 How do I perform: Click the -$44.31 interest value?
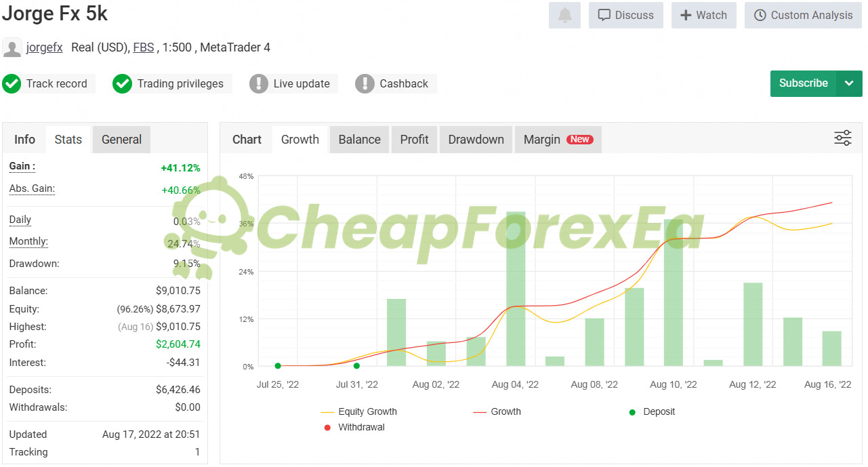click(x=184, y=363)
